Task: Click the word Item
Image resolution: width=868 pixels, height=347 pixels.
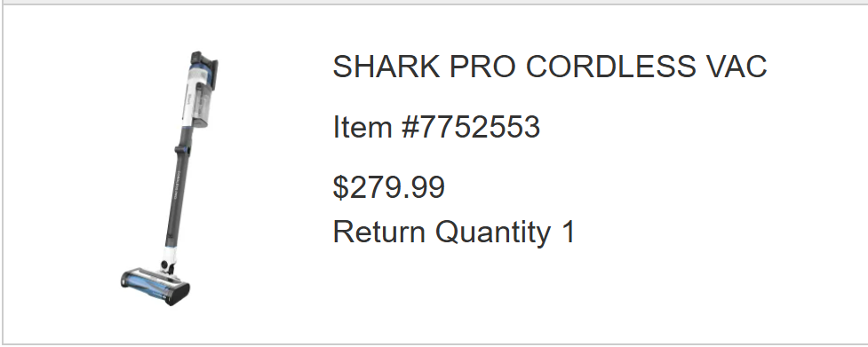Action: pos(362,127)
